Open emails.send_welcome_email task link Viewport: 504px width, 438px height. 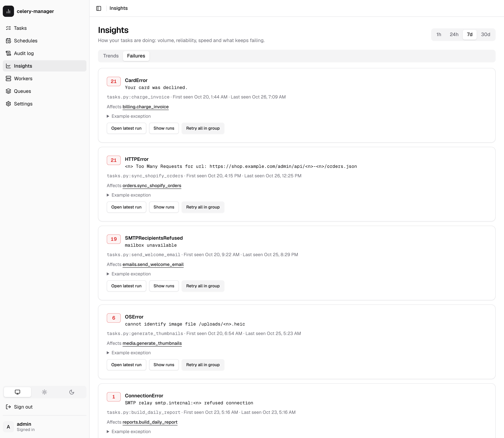point(153,264)
